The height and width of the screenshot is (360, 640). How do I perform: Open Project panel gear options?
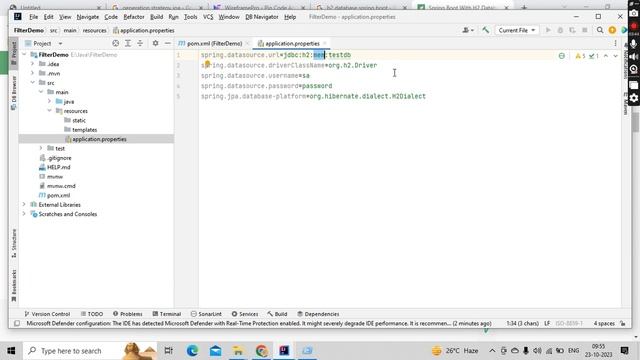[x=155, y=43]
